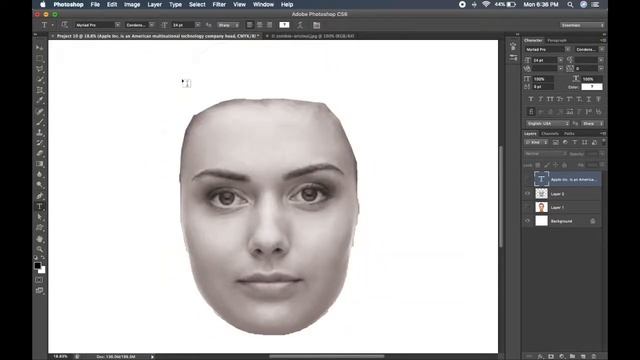Center text in options bar

tap(260, 25)
